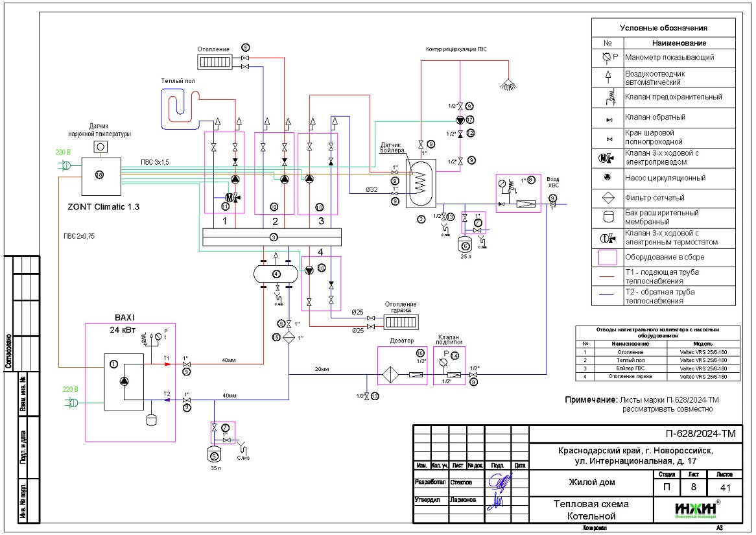Select the Отопление гаража radiator symbol
This screenshot has width=756, height=535.
tap(402, 321)
